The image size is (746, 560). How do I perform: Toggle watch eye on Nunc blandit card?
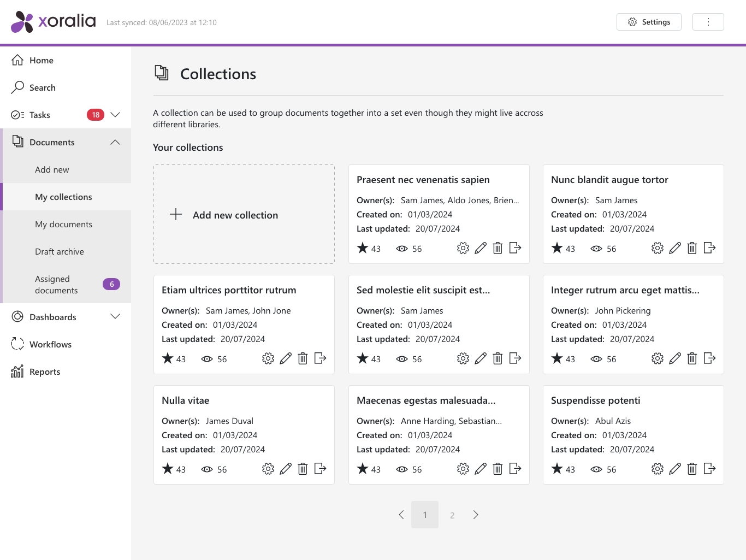[x=596, y=249]
